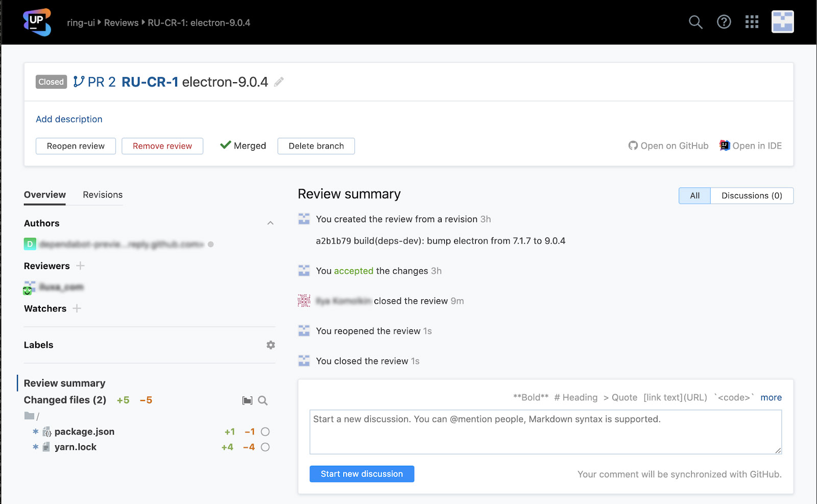
Task: Open the Labels settings gear icon
Action: coord(271,345)
